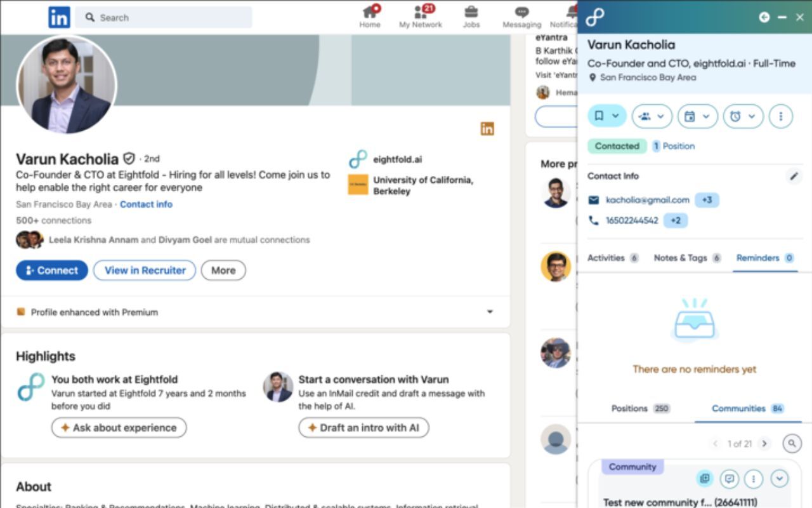
Task: Click the mutual connections avatars
Action: point(29,239)
